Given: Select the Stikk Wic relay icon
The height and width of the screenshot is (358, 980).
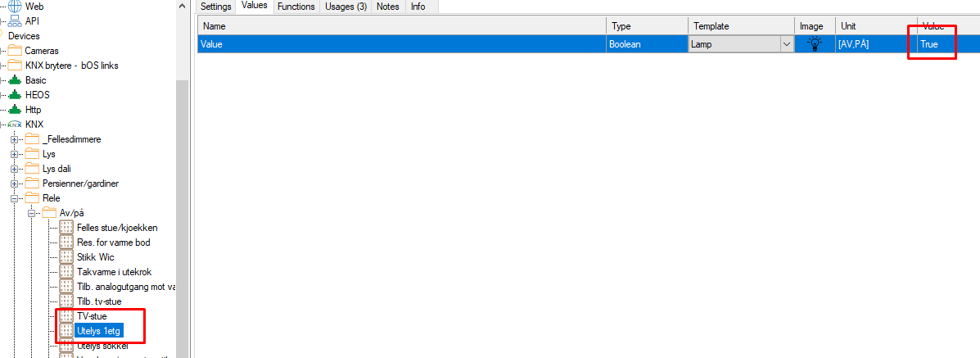Looking at the screenshot, I should coord(67,257).
